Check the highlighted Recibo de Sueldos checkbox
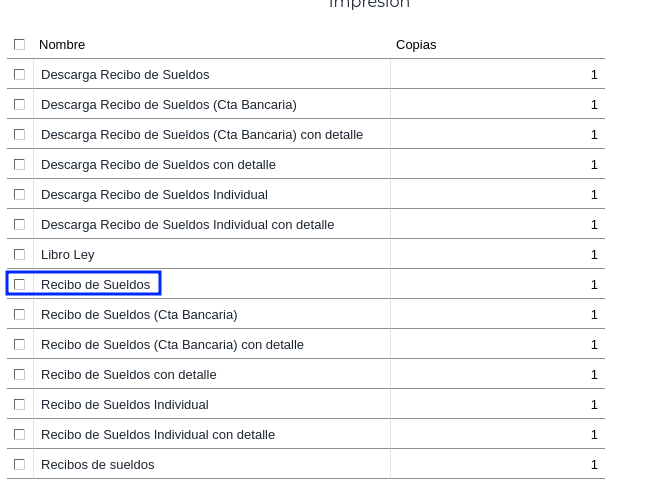The height and width of the screenshot is (492, 658). 19,285
